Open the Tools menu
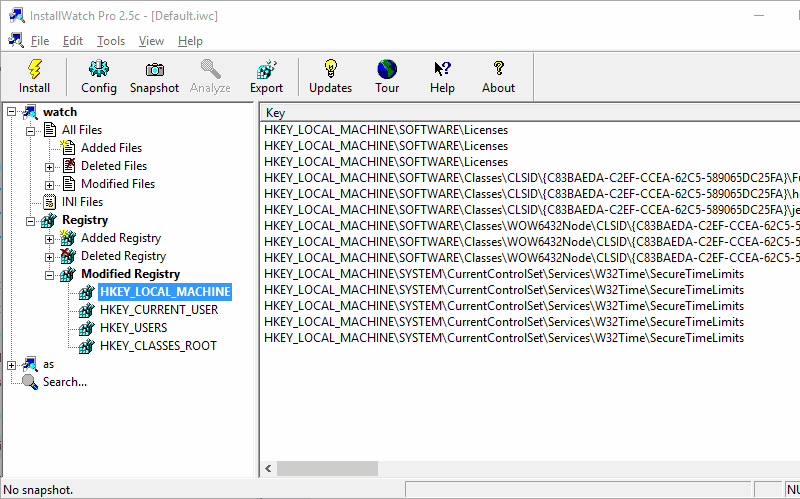Image resolution: width=800 pixels, height=499 pixels. pos(111,41)
